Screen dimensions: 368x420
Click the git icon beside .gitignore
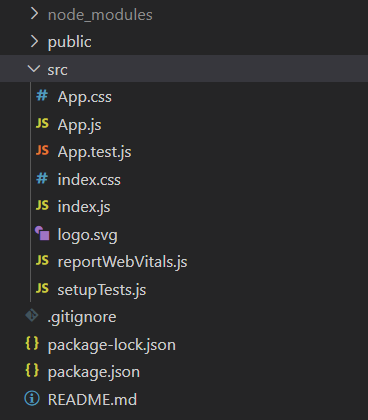(x=32, y=315)
